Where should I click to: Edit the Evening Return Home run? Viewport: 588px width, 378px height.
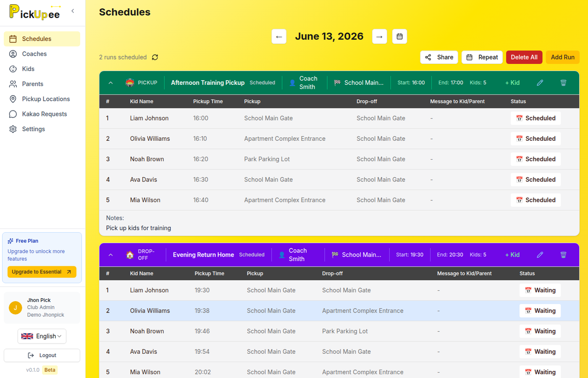click(540, 255)
